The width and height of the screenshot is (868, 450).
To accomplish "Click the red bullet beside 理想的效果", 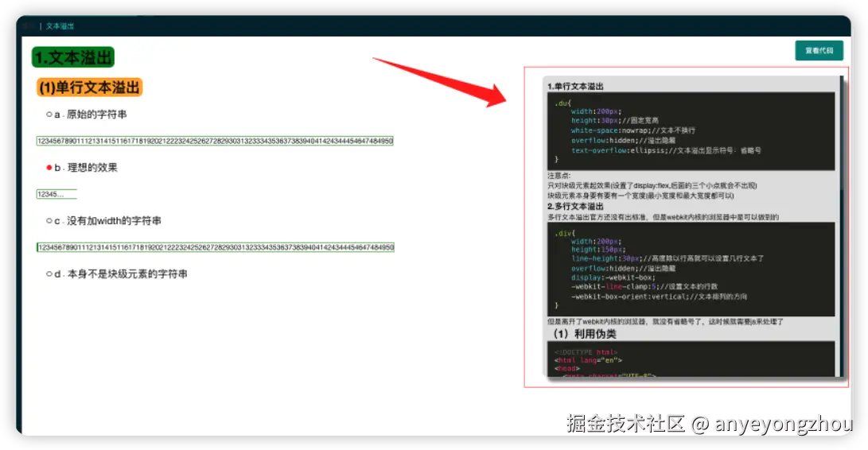I will (x=49, y=168).
